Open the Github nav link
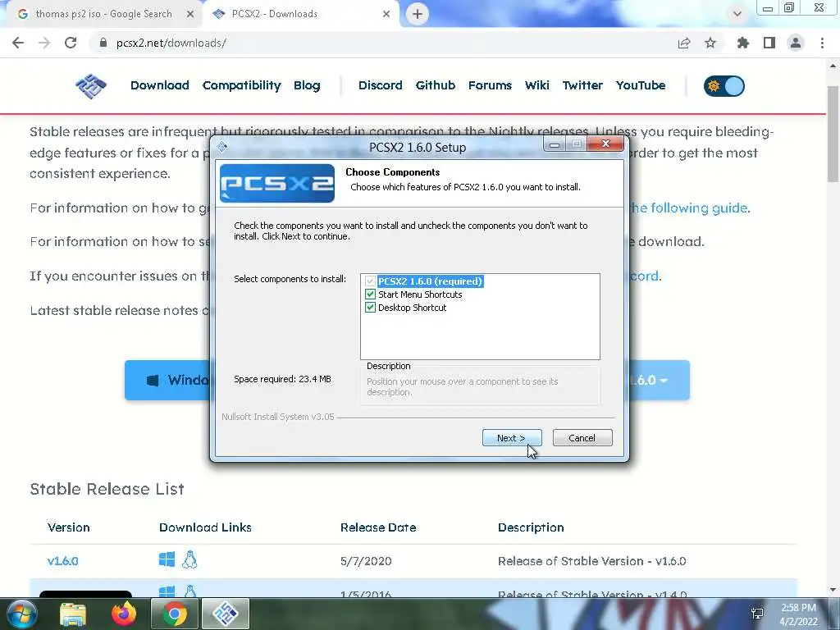The image size is (840, 630). (x=436, y=85)
